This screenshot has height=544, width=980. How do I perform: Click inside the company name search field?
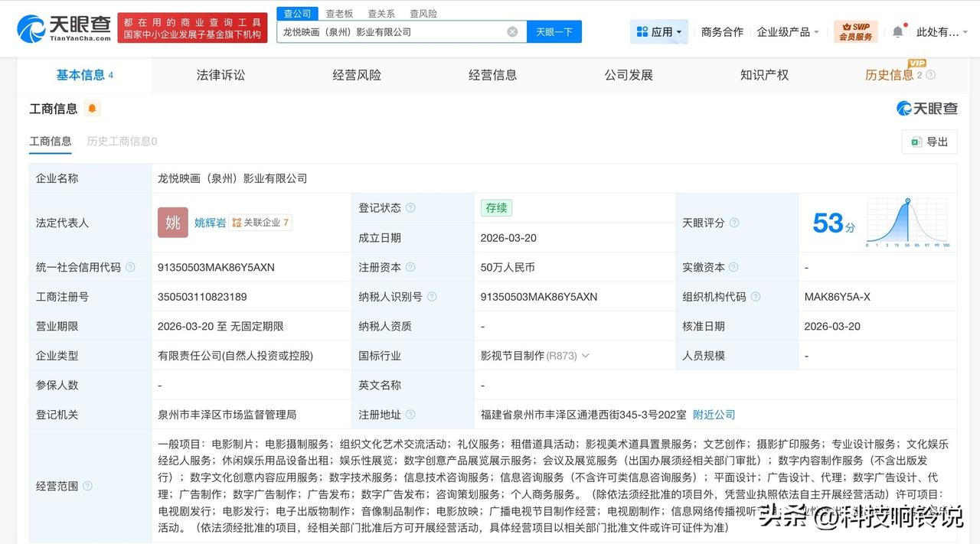click(x=398, y=31)
